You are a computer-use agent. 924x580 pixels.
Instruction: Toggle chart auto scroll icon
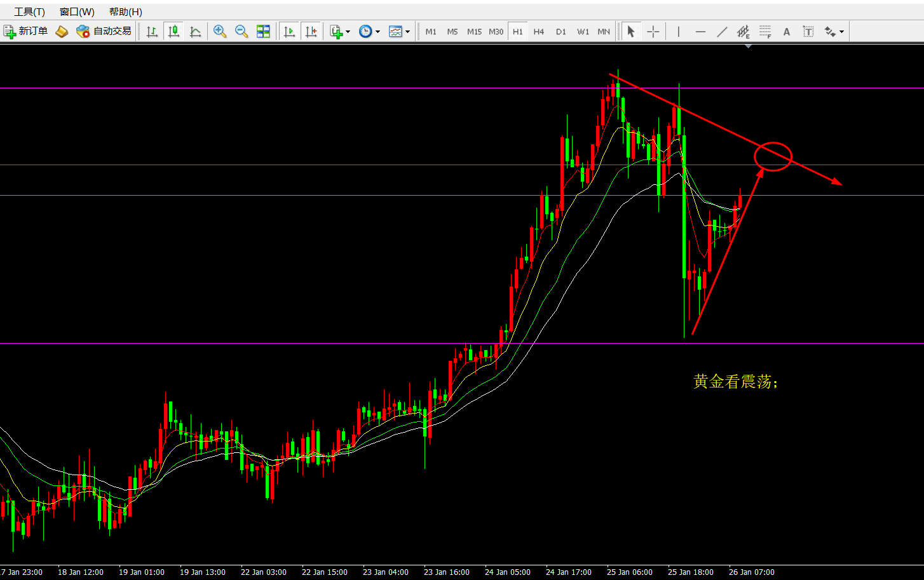pos(289,31)
